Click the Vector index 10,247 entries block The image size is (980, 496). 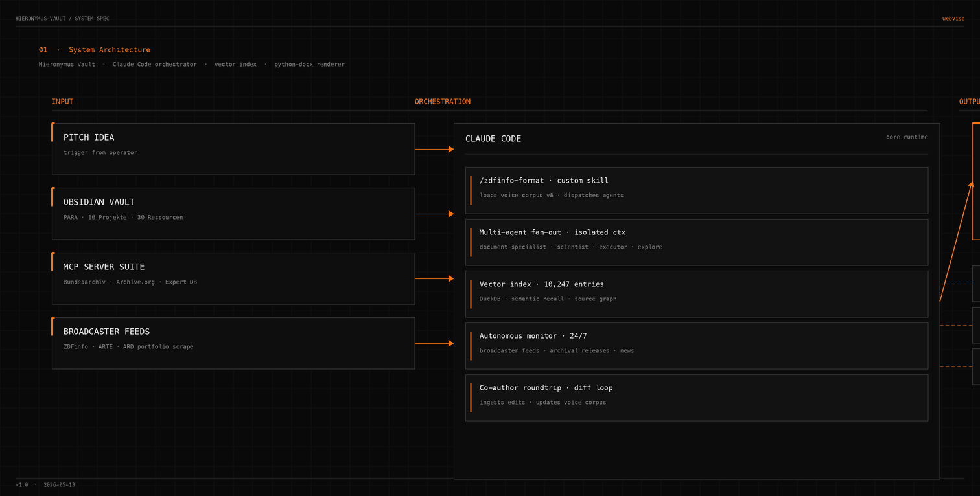tap(697, 294)
